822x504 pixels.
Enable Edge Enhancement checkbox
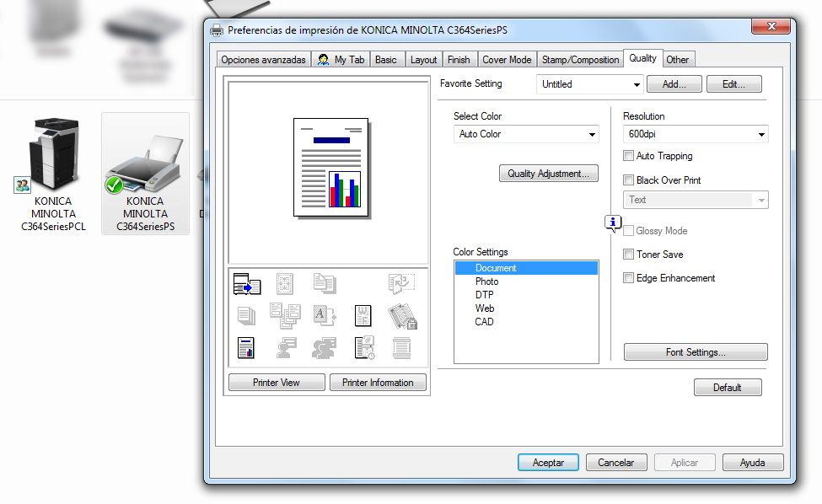(629, 277)
